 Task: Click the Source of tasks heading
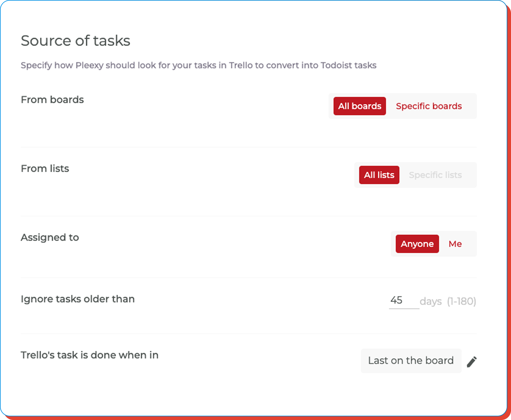coord(75,41)
